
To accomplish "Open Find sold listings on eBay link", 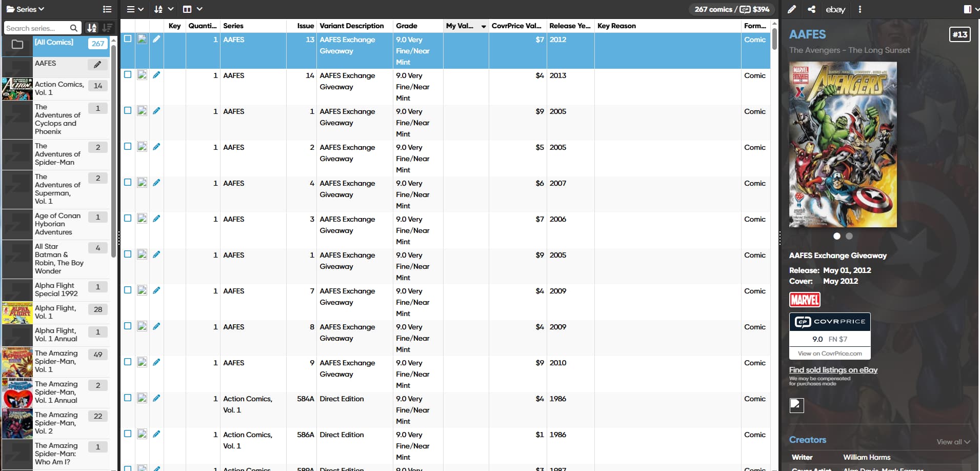I will [833, 369].
